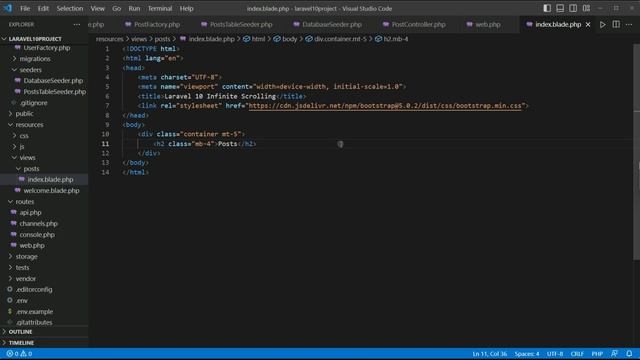Open .editorconfig file

click(x=34, y=289)
